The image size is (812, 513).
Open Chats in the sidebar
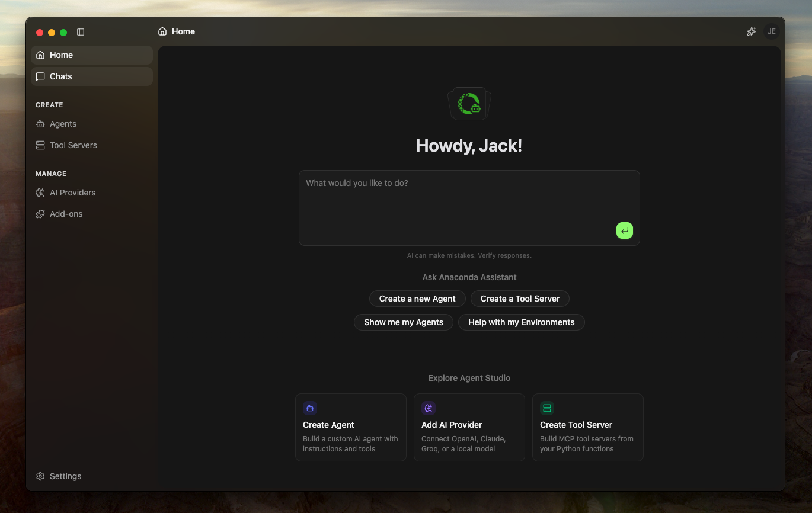pyautogui.click(x=92, y=76)
